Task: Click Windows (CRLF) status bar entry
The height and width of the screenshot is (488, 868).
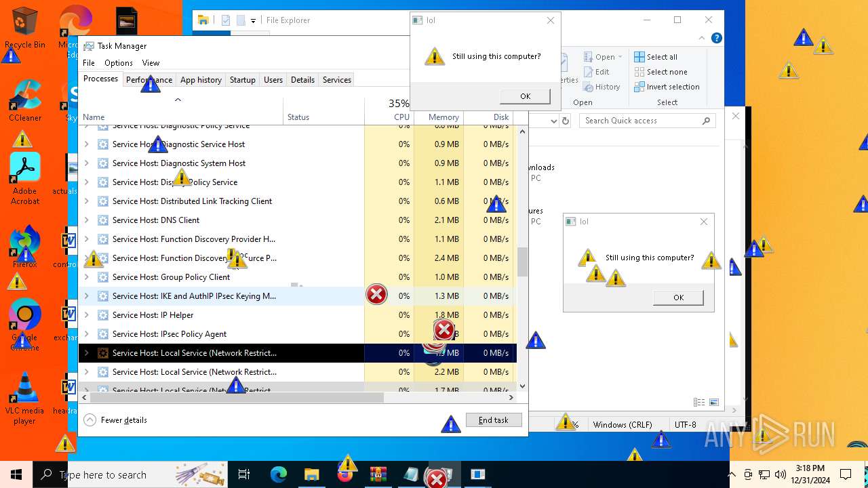Action: [622, 425]
